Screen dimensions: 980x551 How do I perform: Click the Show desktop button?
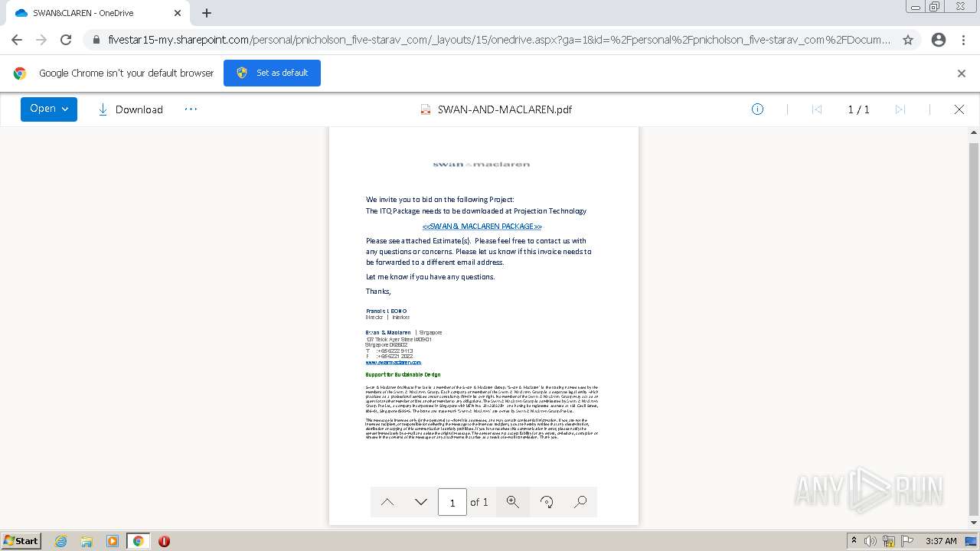(x=971, y=541)
